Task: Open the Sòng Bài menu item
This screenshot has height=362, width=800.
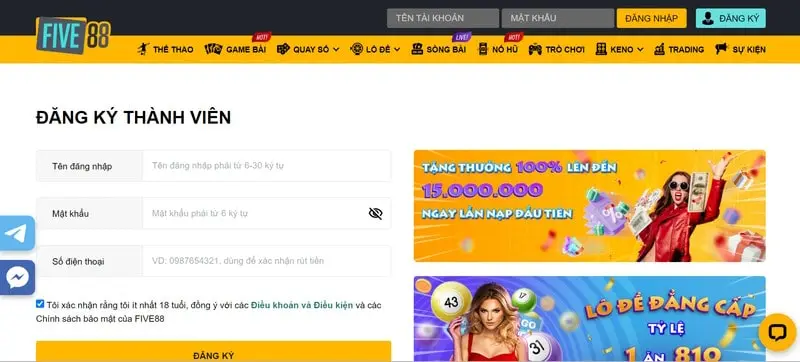Action: pyautogui.click(x=438, y=49)
